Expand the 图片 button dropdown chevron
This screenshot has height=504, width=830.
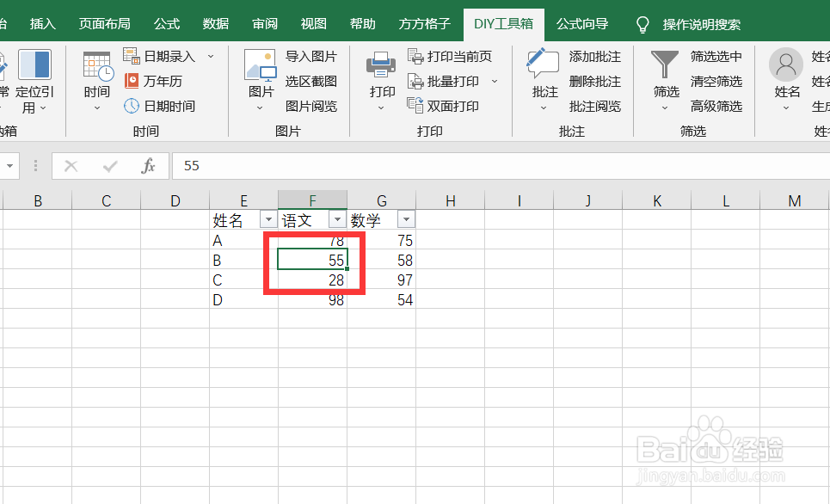coord(260,108)
